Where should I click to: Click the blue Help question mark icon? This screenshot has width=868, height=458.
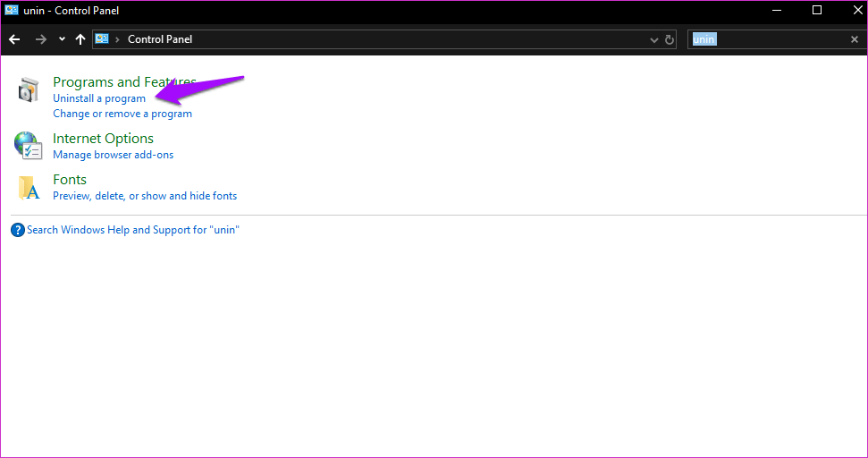pyautogui.click(x=18, y=230)
